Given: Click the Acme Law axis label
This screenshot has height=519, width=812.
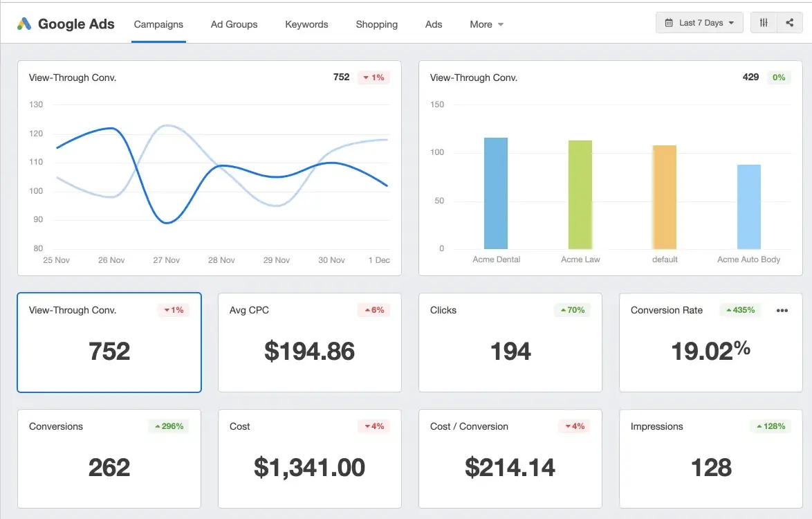Looking at the screenshot, I should pos(580,259).
